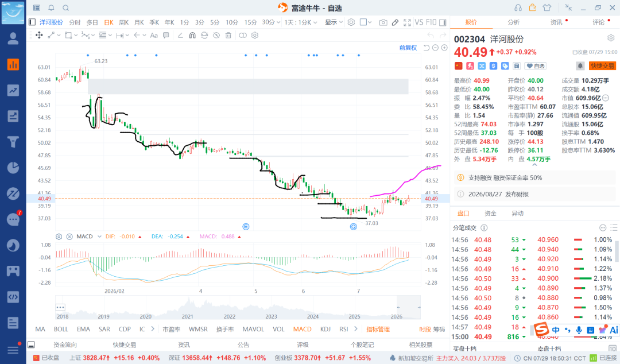
Task: Open the code editor sidebar icon
Action: pyautogui.click(x=13, y=297)
